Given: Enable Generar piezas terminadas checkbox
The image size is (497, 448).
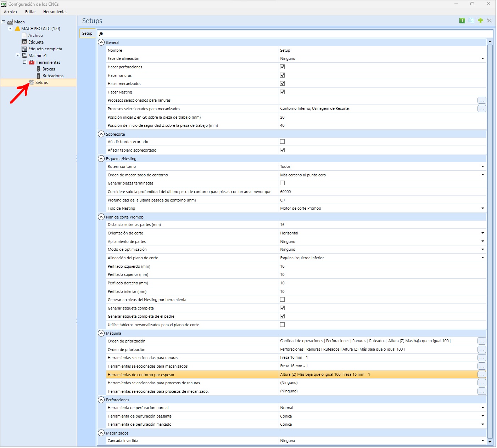Looking at the screenshot, I should [282, 183].
